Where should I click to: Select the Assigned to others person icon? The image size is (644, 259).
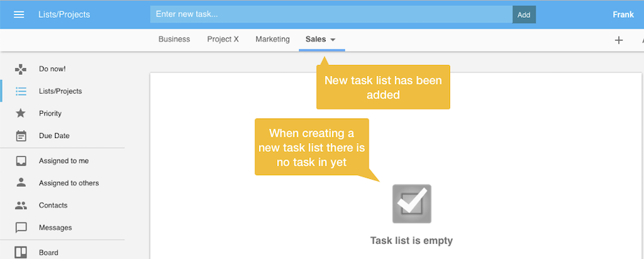[21, 183]
